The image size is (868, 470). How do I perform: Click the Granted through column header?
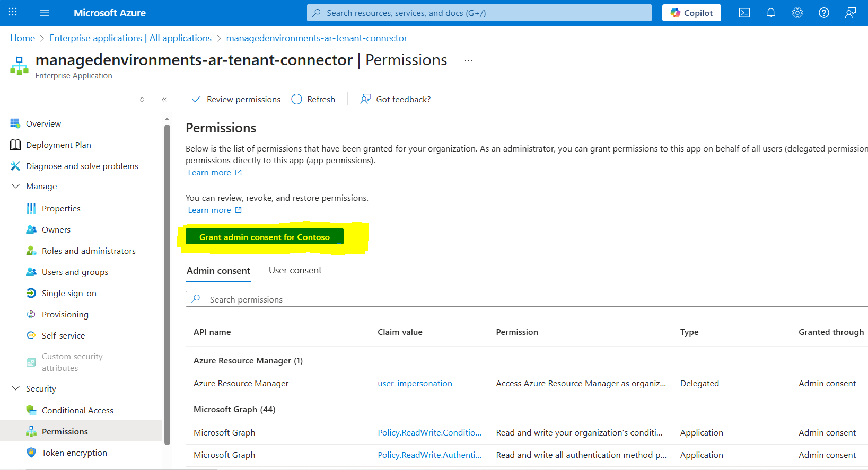pyautogui.click(x=831, y=332)
